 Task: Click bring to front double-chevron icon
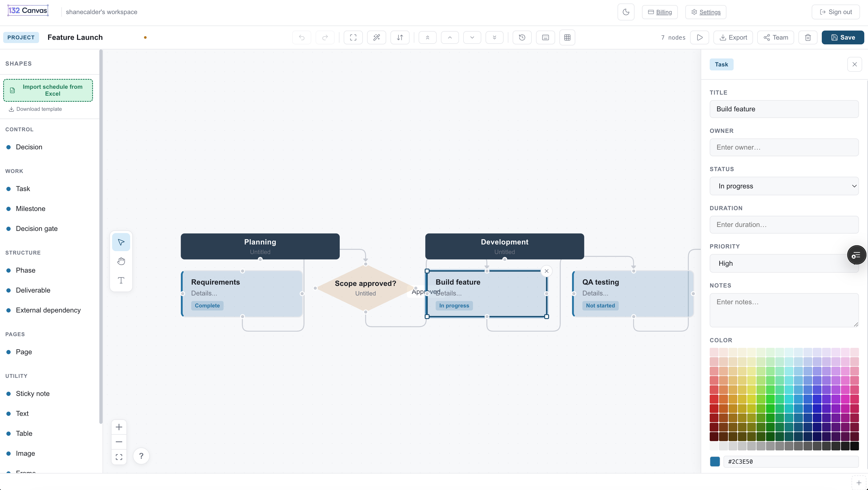click(x=427, y=37)
